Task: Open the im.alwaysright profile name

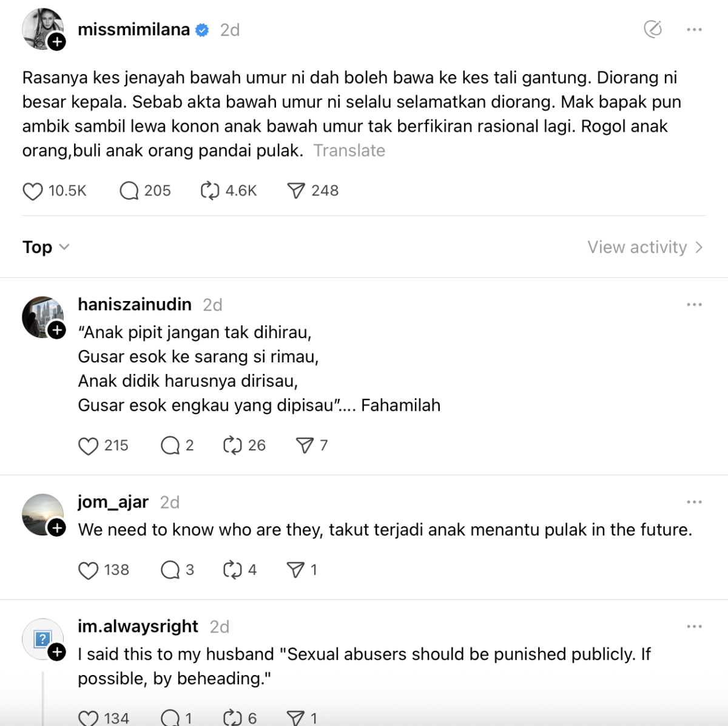Action: (x=138, y=626)
